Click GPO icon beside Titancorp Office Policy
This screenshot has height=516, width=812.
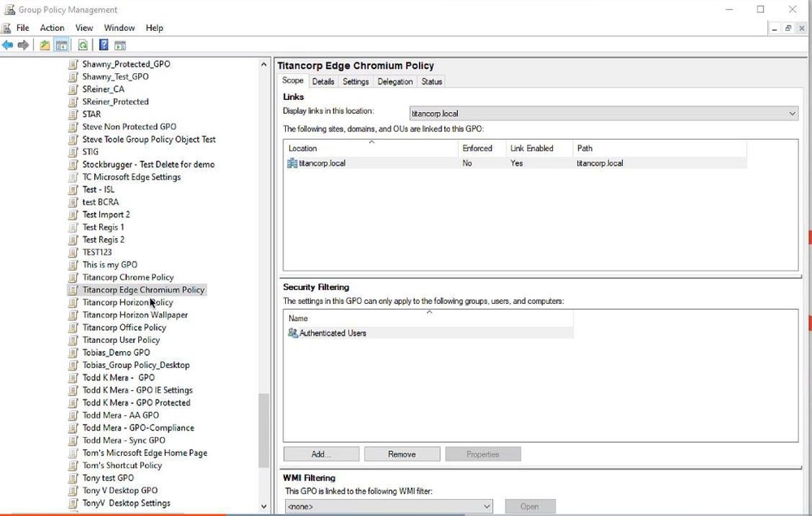pos(74,327)
